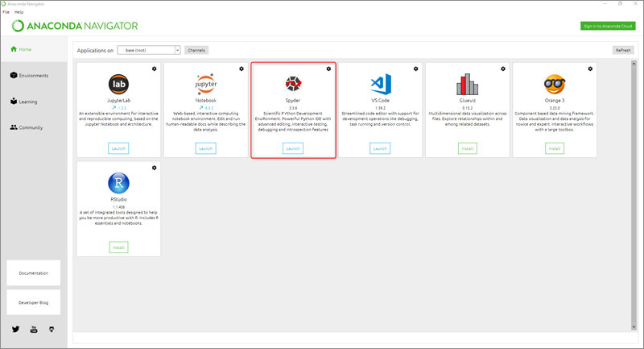Open the Twitter link icon
644x349 pixels.
15,330
